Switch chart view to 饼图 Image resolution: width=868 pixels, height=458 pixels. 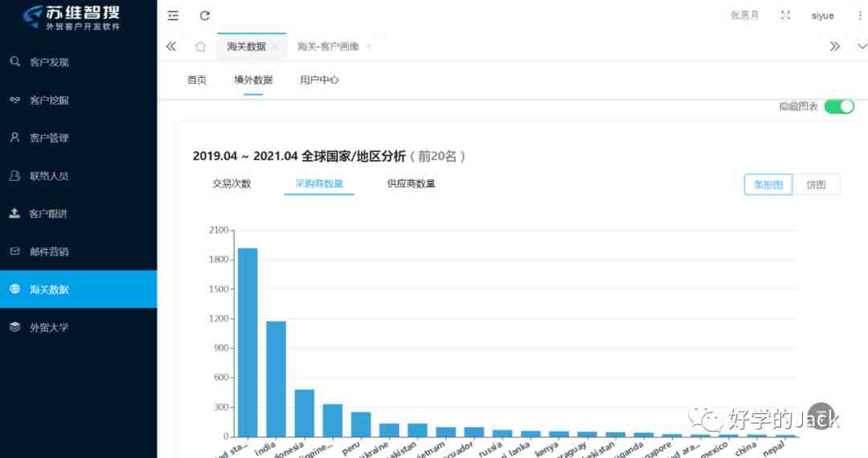pos(816,185)
